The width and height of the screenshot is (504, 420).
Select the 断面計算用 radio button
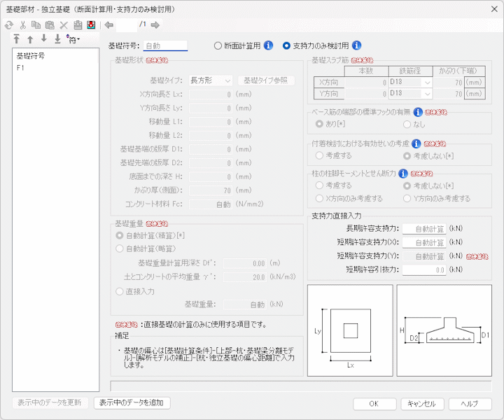[218, 45]
